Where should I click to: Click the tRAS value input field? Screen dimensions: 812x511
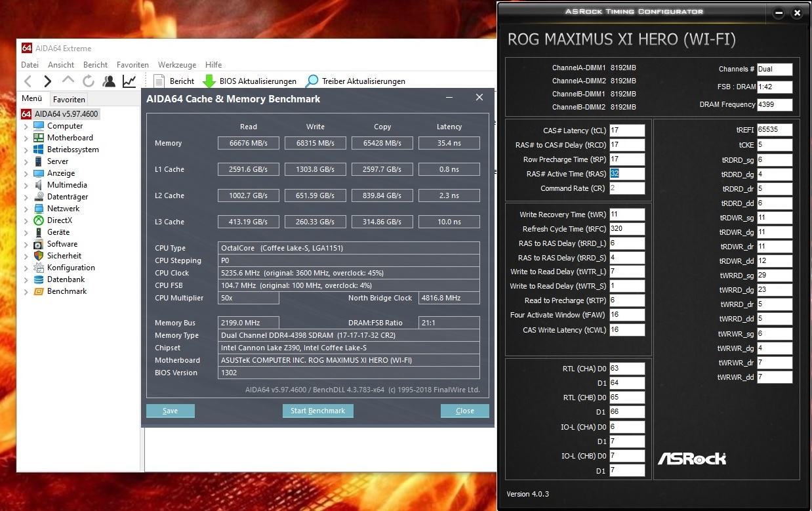tap(626, 174)
